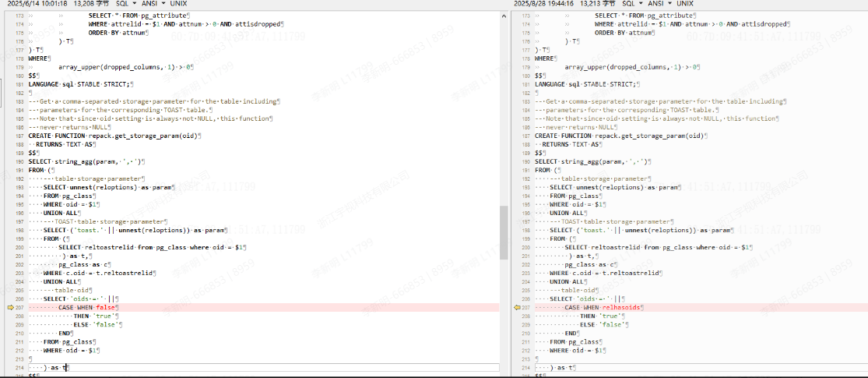Click 'SELECT string_agg(param, ', ')' in left pane
This screenshot has width=868, height=378.
coord(84,162)
